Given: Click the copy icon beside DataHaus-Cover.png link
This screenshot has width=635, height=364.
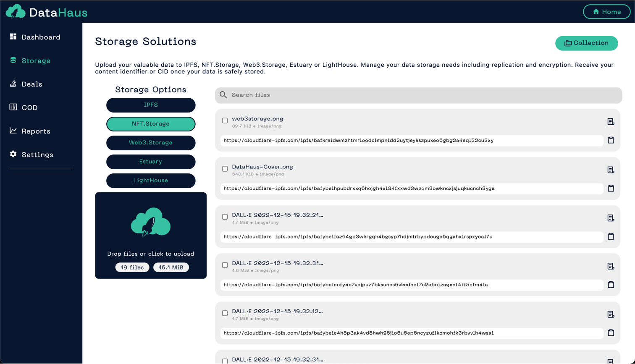Looking at the screenshot, I should [611, 189].
